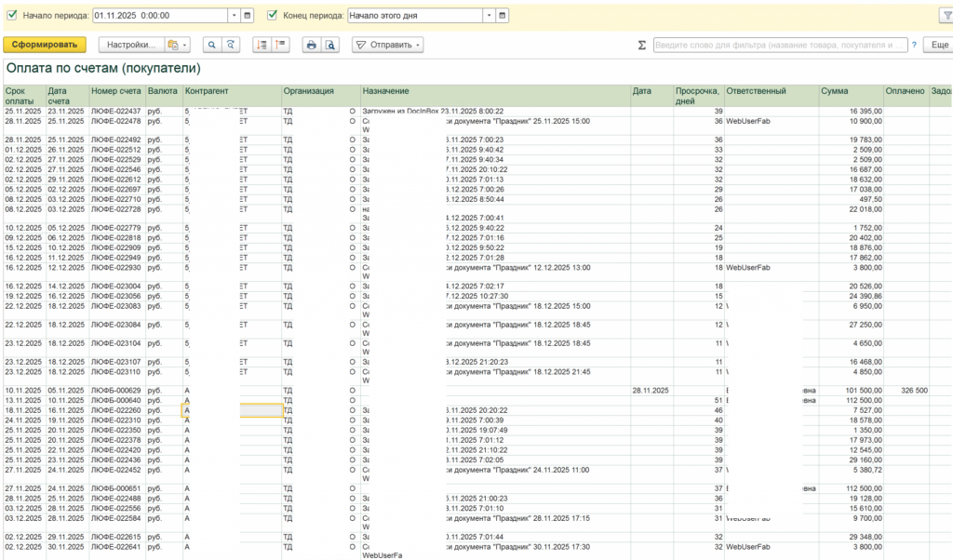Uncheck the Конец периода checkbox
Screen dimensions: 953x560
pyautogui.click(x=273, y=16)
